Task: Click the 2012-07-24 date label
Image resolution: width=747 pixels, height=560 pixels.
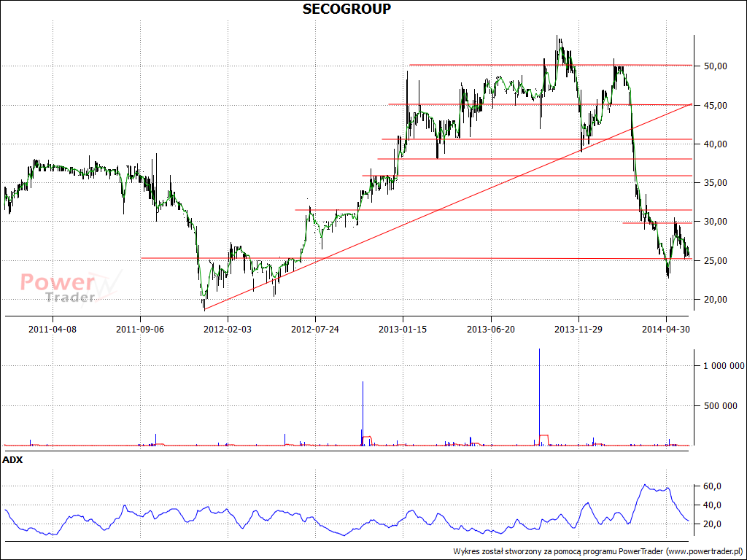Action: click(315, 329)
